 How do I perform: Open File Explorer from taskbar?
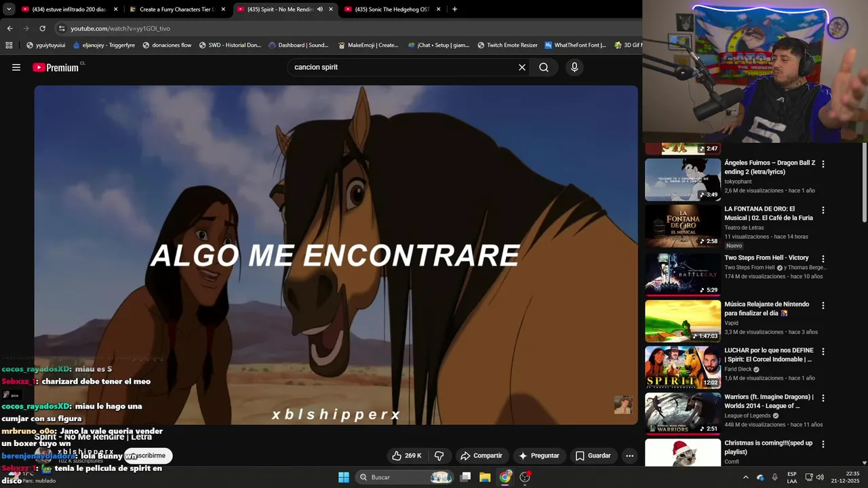pos(485,477)
